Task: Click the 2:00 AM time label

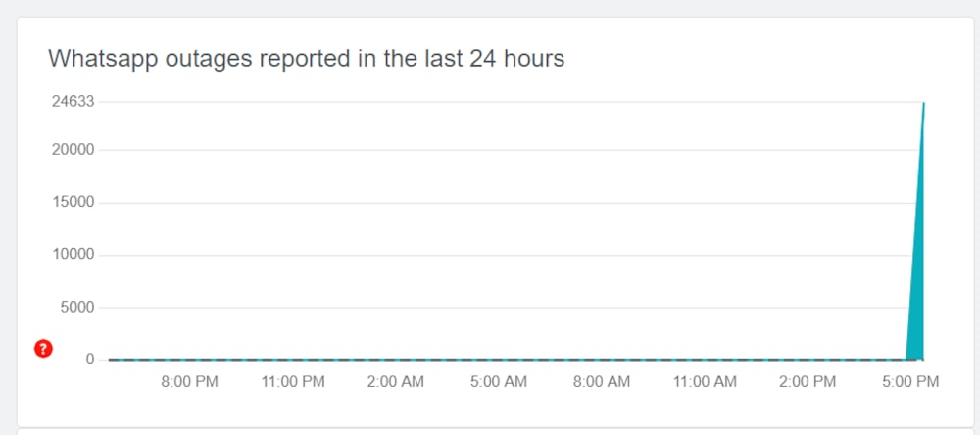Action: tap(395, 382)
